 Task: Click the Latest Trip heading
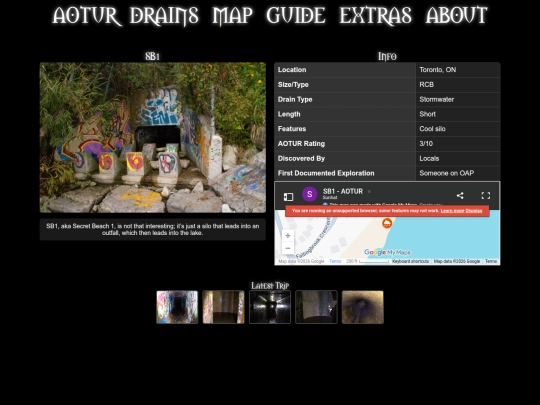(x=270, y=285)
